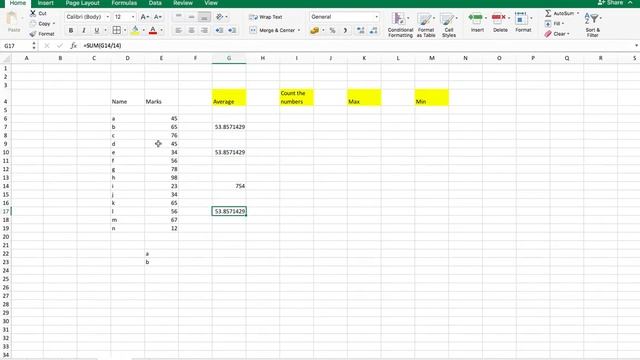
Task: Collapse the ribbon with the chevron
Action: [631, 3]
